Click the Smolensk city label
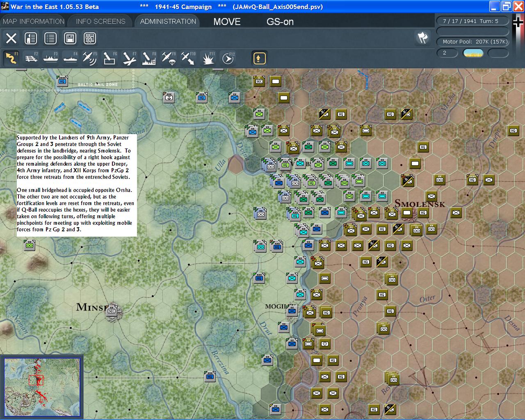Image resolution: width=525 pixels, height=420 pixels. [x=420, y=204]
